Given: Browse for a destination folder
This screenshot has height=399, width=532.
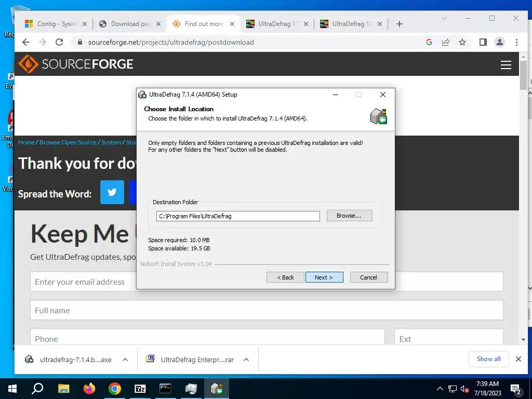Looking at the screenshot, I should coord(349,216).
